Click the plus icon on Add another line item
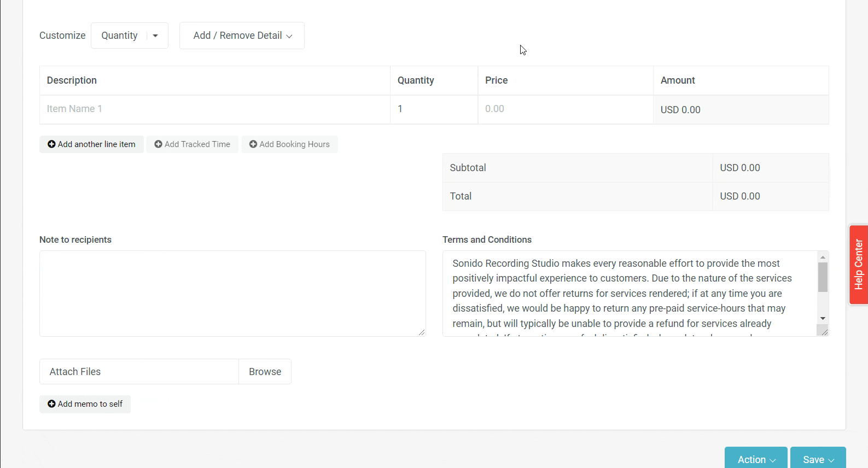Screen dimensions: 868x468 point(51,144)
